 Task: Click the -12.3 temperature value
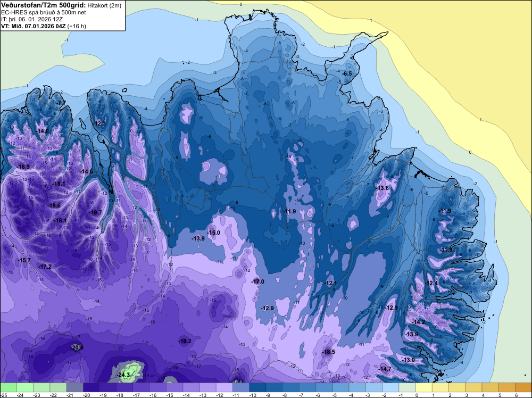coord(100,123)
